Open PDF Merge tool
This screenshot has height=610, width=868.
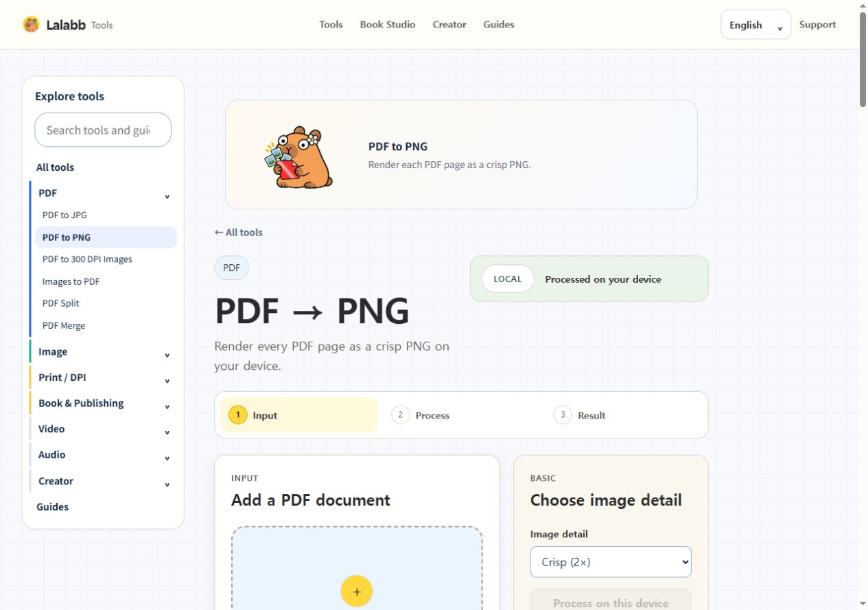pyautogui.click(x=64, y=325)
